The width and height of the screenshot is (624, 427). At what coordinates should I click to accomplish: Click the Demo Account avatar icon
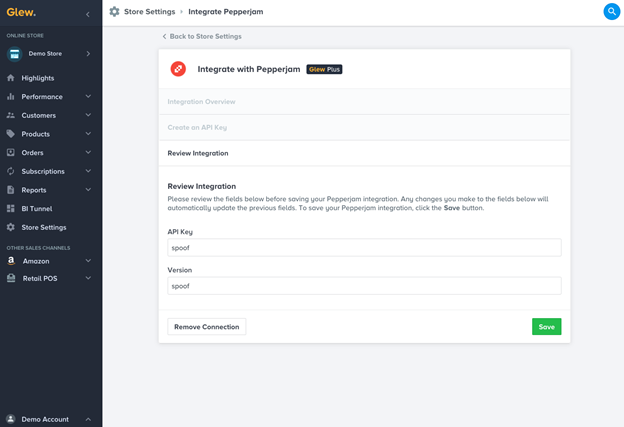point(11,419)
